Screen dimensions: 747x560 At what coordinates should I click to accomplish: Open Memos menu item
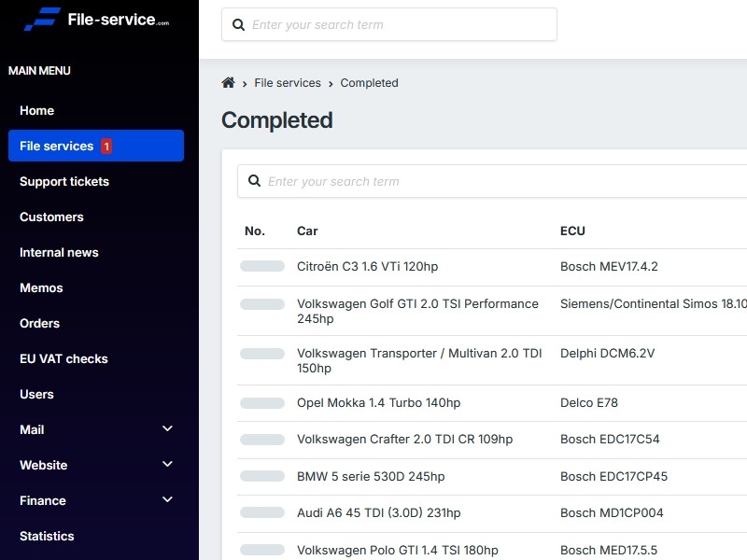[x=41, y=288]
